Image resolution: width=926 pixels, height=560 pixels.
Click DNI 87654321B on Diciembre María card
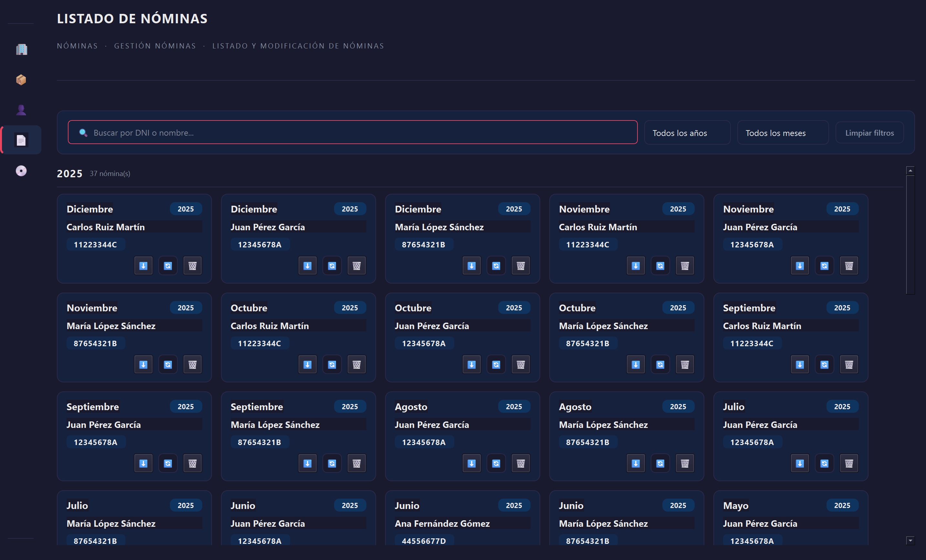[x=424, y=244]
